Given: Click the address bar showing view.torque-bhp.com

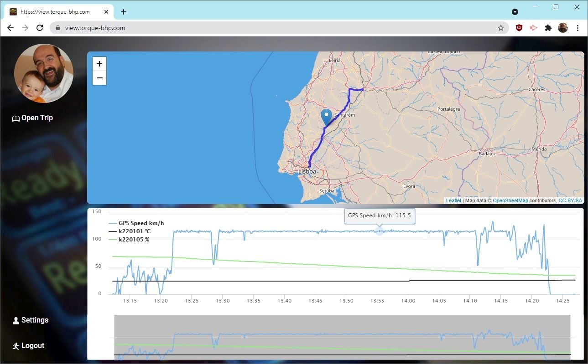Looking at the screenshot, I should pos(274,28).
